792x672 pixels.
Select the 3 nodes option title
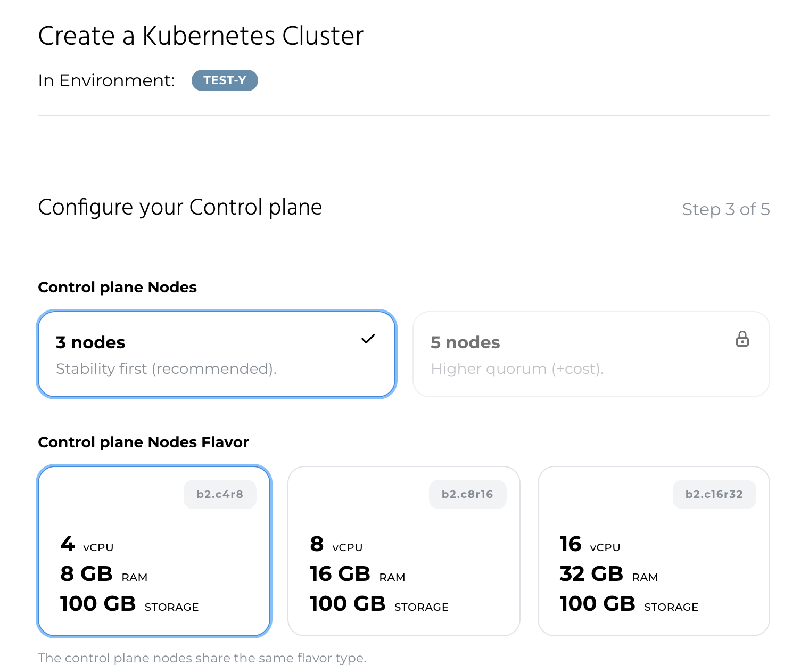point(90,342)
